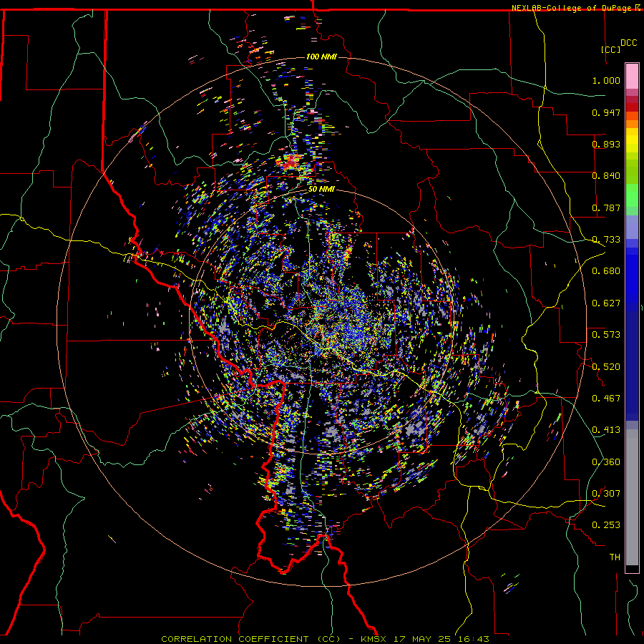Image resolution: width=644 pixels, height=644 pixels.
Task: Click the 0.893 scale value
Action: (x=606, y=144)
